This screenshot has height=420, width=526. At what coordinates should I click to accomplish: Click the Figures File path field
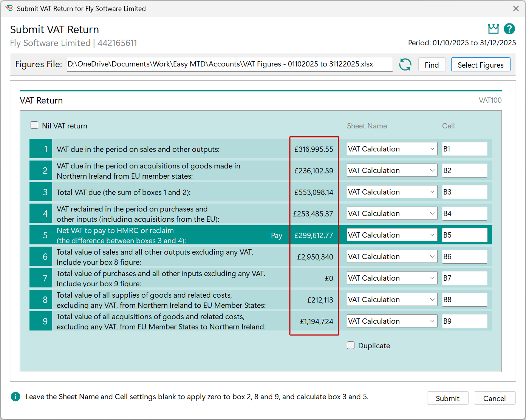pyautogui.click(x=230, y=64)
